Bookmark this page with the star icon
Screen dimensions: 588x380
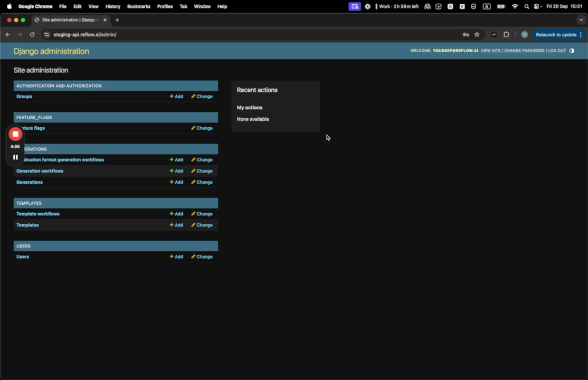[x=477, y=34]
